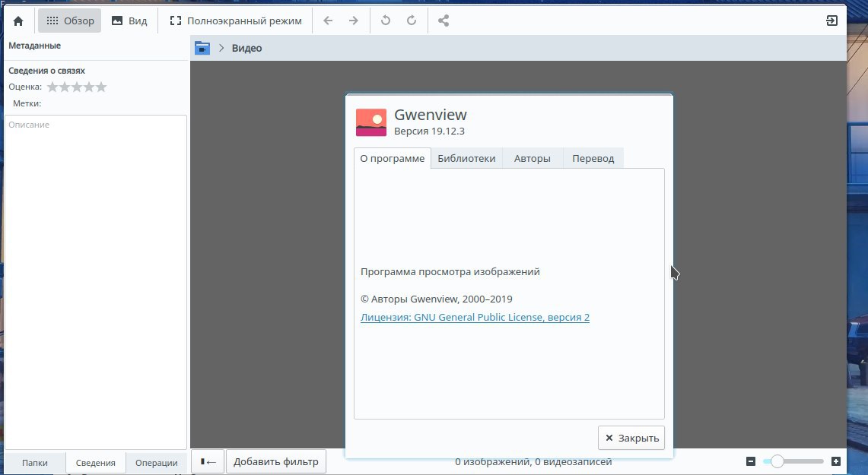Screen dimensions: 868x475
Task: Decrease thumbnail size with minus icon
Action: pyautogui.click(x=751, y=461)
